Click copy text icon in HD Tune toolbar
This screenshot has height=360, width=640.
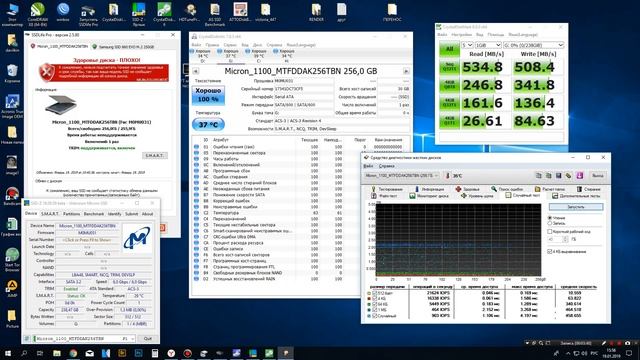click(539, 176)
